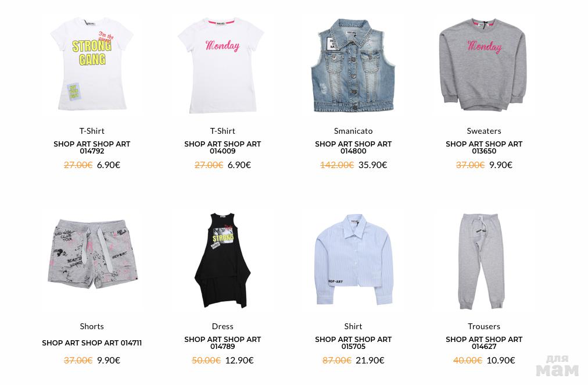Image resolution: width=588 pixels, height=385 pixels.
Task: Select the Trousers category label
Action: point(484,326)
